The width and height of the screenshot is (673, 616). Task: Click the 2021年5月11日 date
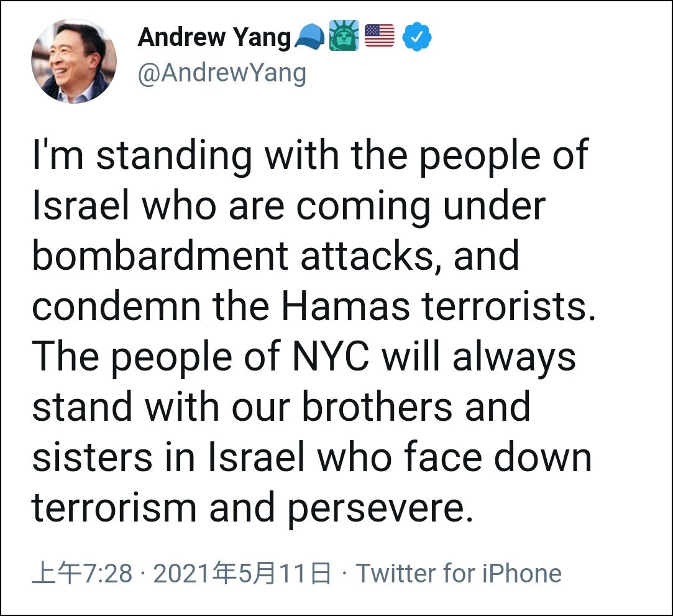pyautogui.click(x=242, y=574)
